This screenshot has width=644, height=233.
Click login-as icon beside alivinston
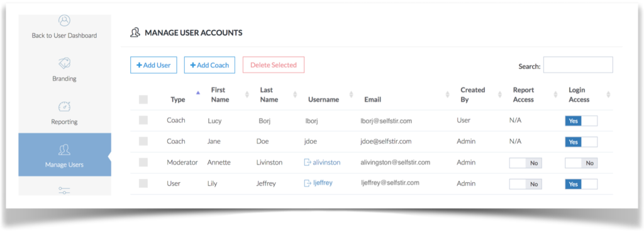click(x=307, y=163)
